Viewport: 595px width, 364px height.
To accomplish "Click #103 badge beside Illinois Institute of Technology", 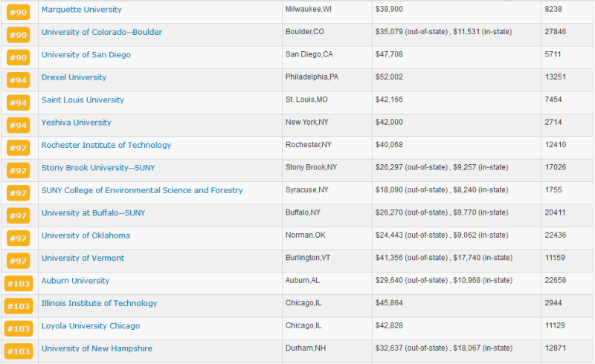I will [x=19, y=306].
